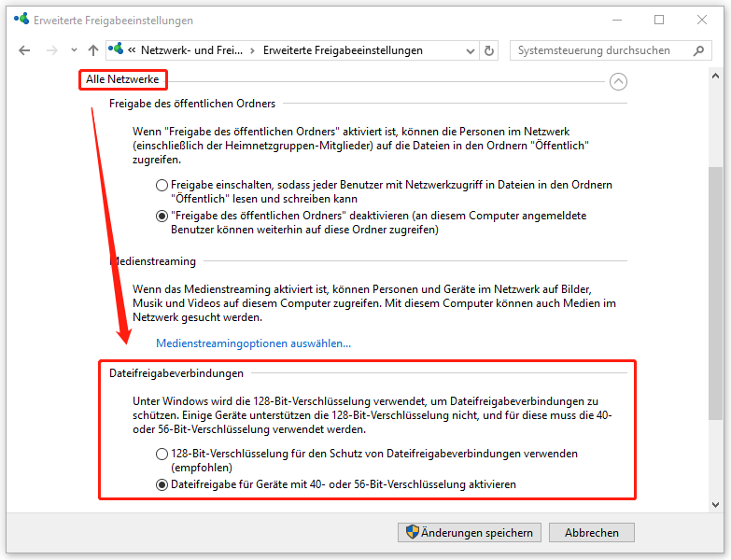Screen dimensions: 731x560
Task: Click Erweiterte Freigabeeinstellungen breadcrumb
Action: [x=343, y=50]
